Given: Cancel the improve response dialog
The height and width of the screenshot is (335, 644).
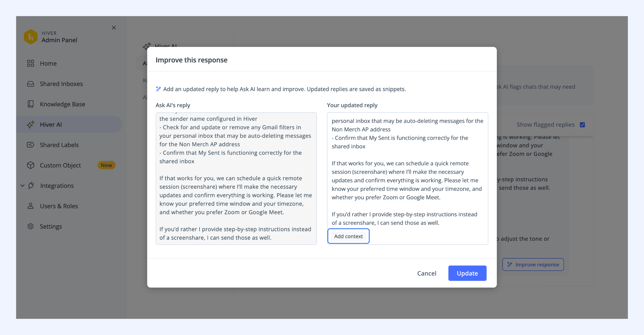Looking at the screenshot, I should coord(427,273).
